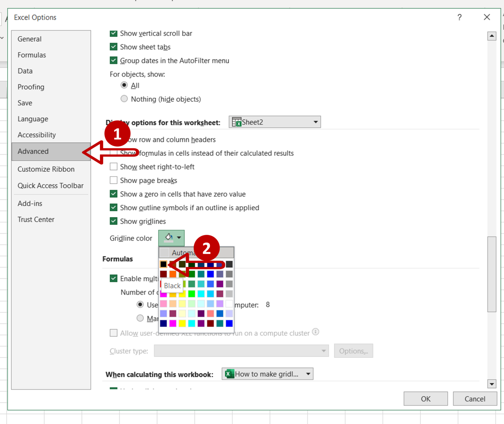Choose Nothing (hide objects) radio option
The width and height of the screenshot is (504, 424).
tap(124, 99)
